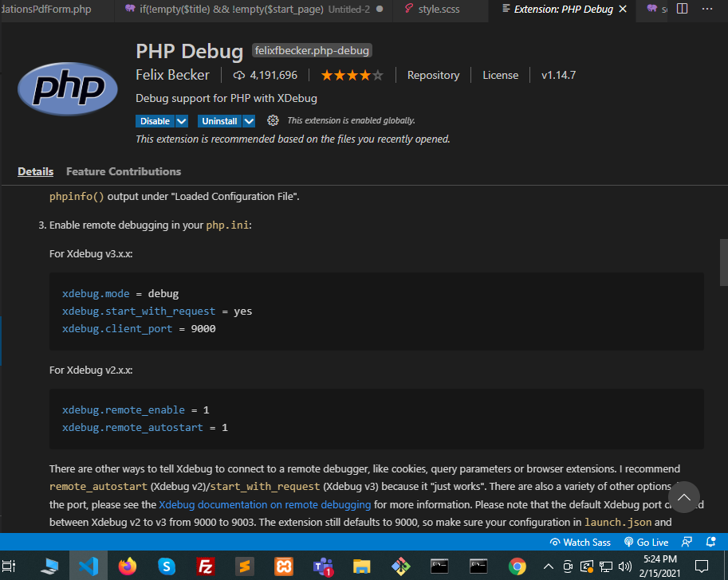The width and height of the screenshot is (728, 580).
Task: Open Sublime Text from the taskbar
Action: click(245, 566)
